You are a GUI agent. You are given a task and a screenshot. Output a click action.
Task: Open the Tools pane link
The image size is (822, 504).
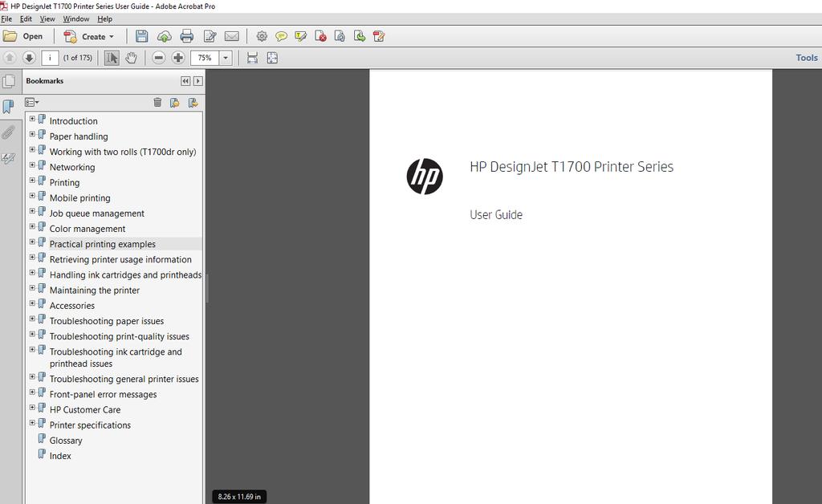(806, 58)
